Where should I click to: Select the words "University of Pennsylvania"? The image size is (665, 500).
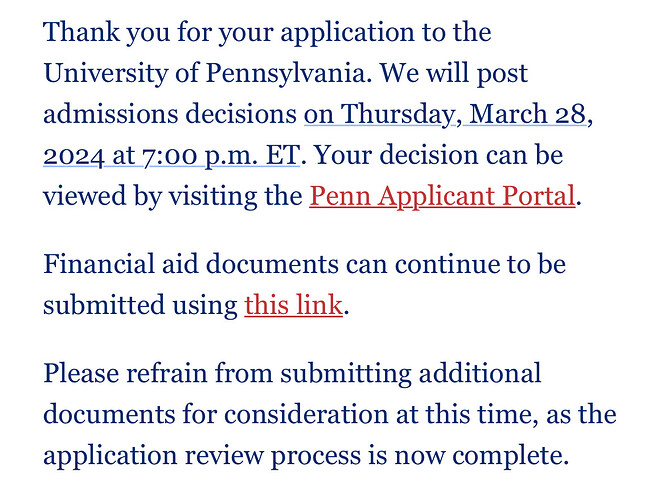pyautogui.click(x=205, y=74)
